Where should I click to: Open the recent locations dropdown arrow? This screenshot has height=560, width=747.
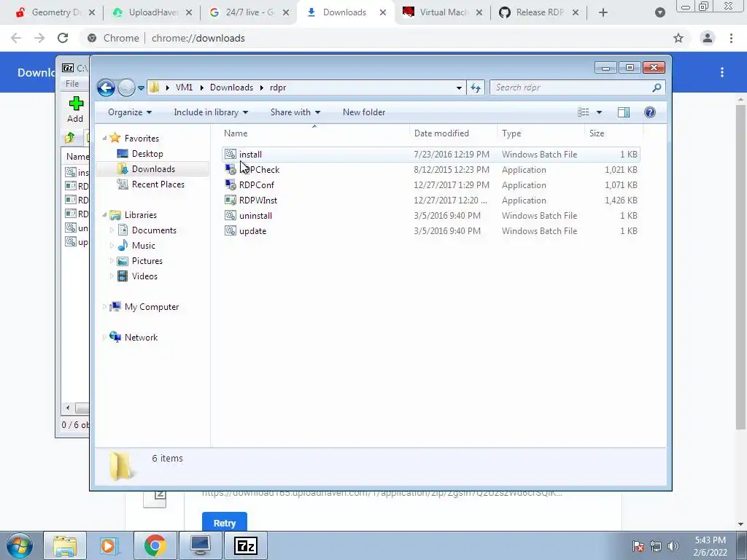pos(141,88)
